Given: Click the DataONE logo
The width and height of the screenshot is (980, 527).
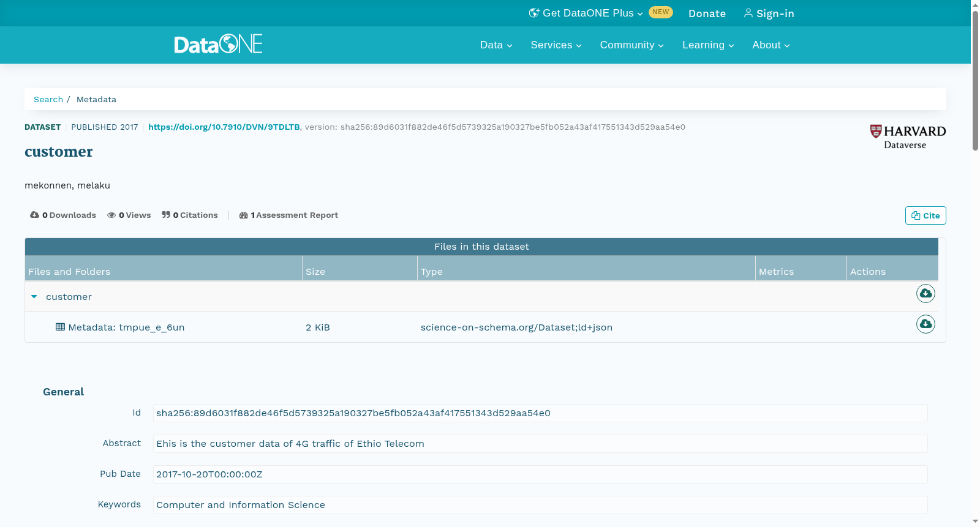Looking at the screenshot, I should point(218,44).
